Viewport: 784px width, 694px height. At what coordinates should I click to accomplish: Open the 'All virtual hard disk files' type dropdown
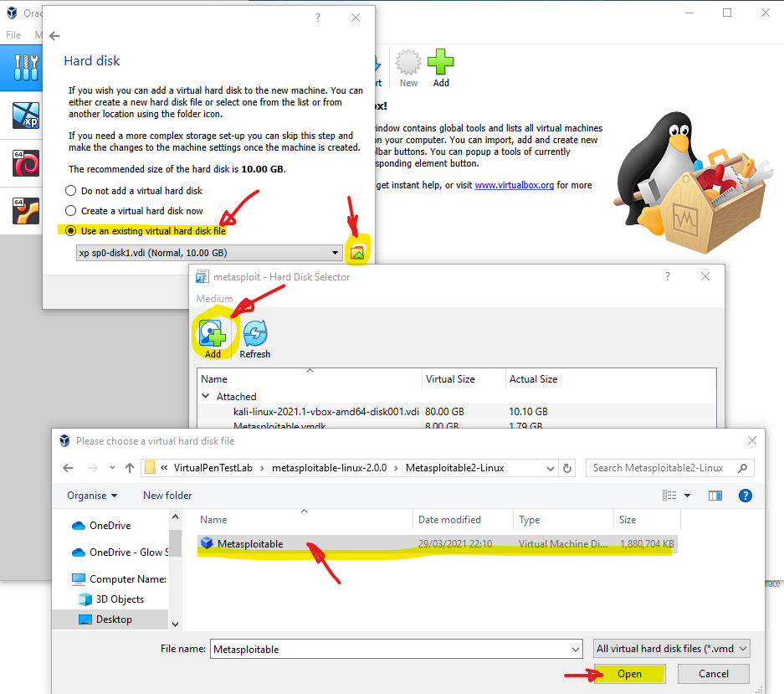coord(672,649)
